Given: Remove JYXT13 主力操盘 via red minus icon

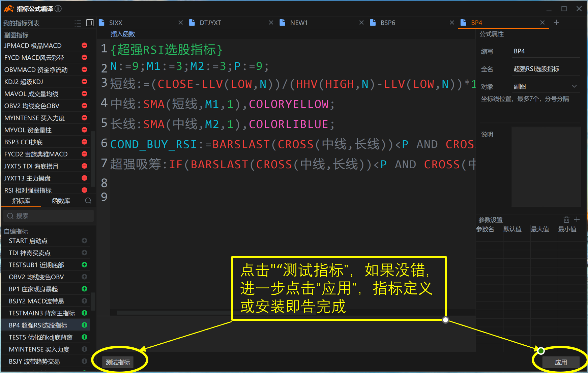Looking at the screenshot, I should pos(84,178).
